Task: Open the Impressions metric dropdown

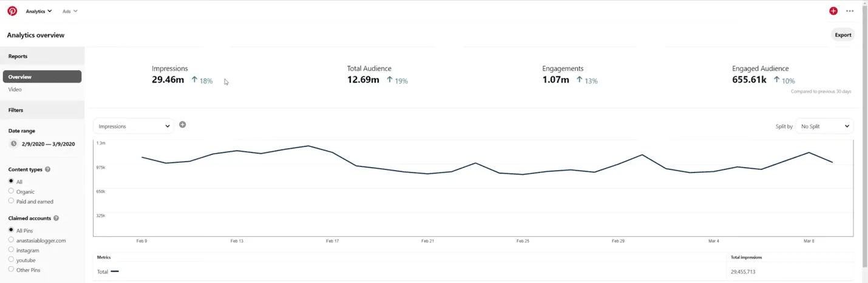Action: [x=134, y=126]
